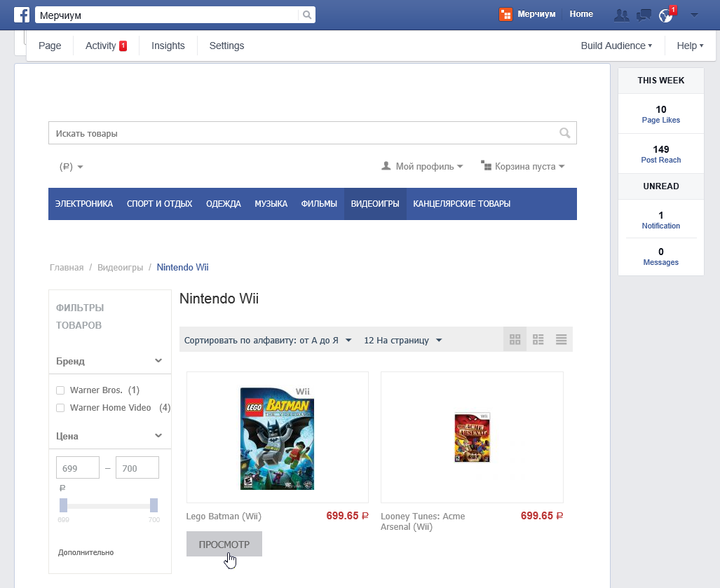The image size is (720, 588).
Task: Switch to compact list view icon
Action: [538, 339]
